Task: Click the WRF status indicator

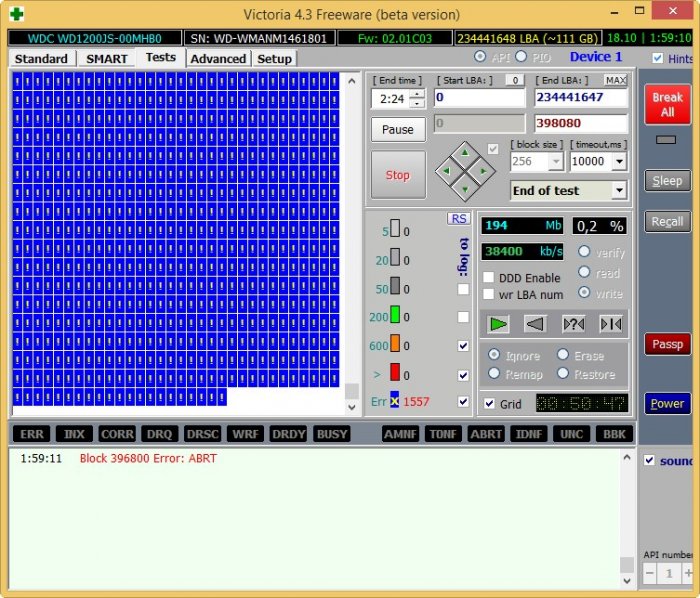Action: click(x=245, y=434)
